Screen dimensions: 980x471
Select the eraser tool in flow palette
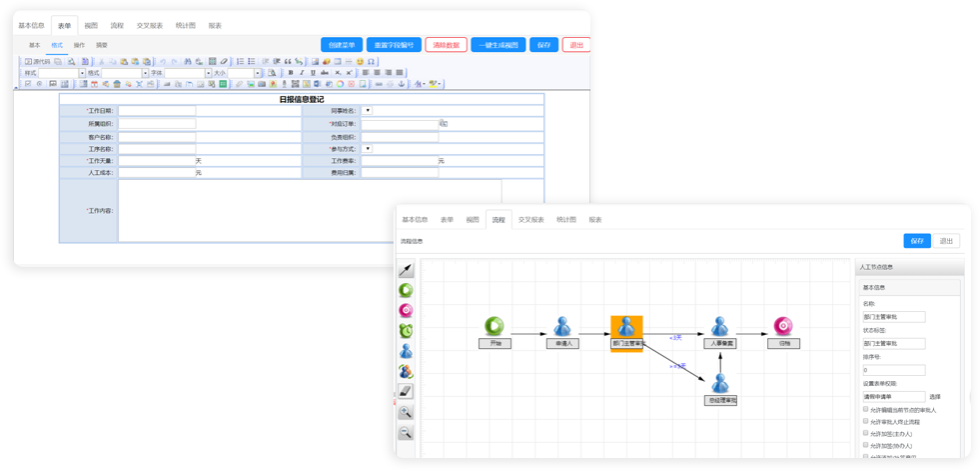406,391
